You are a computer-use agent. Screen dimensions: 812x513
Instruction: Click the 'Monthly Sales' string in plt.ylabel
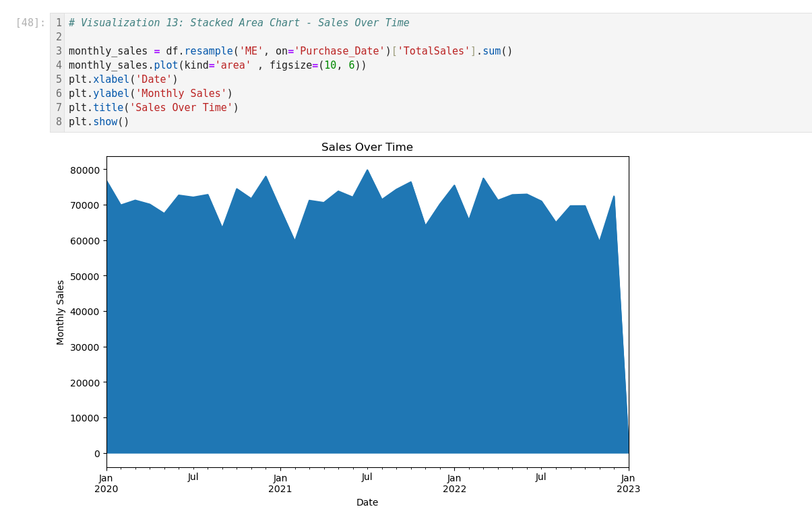(x=181, y=94)
